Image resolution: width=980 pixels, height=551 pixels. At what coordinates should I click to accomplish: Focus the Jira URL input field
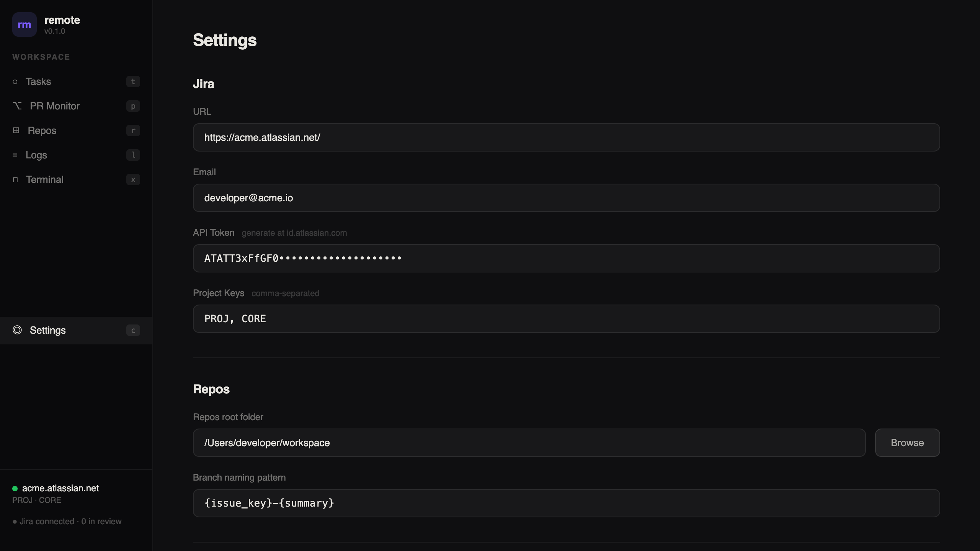coord(566,137)
